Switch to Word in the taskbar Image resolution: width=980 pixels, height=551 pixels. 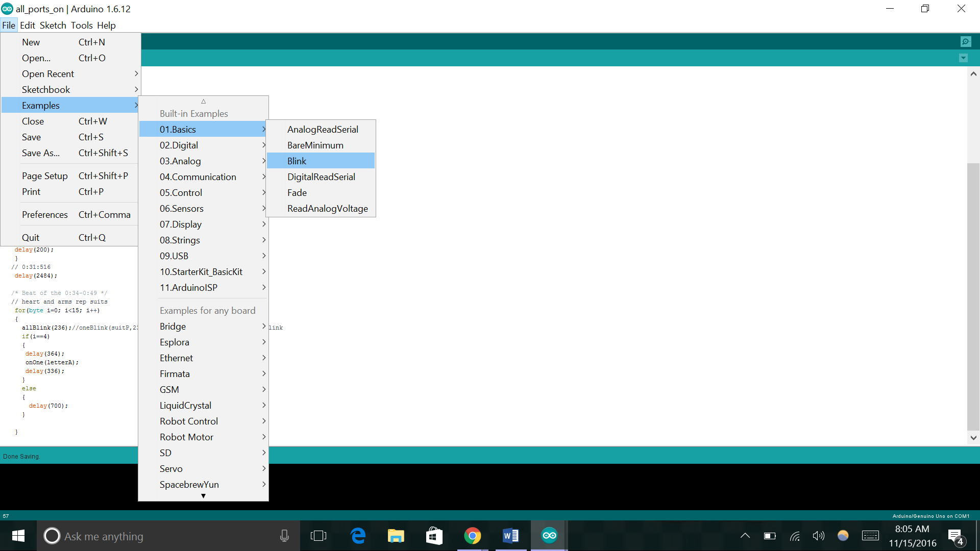[x=510, y=536]
